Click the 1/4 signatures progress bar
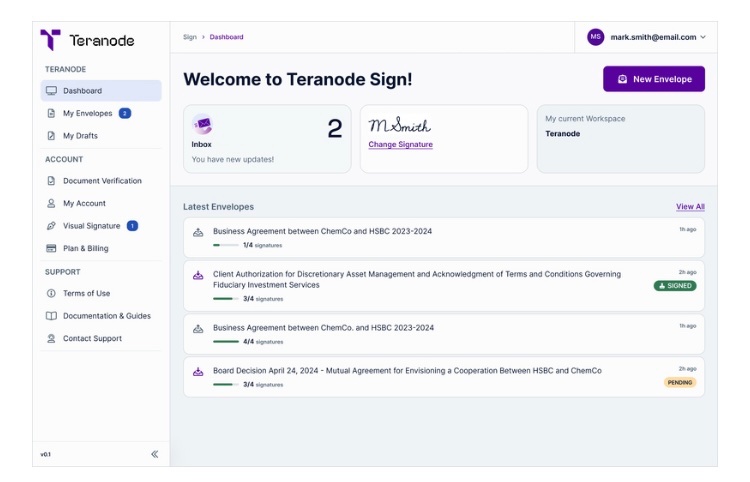This screenshot has width=750, height=482. [x=226, y=245]
